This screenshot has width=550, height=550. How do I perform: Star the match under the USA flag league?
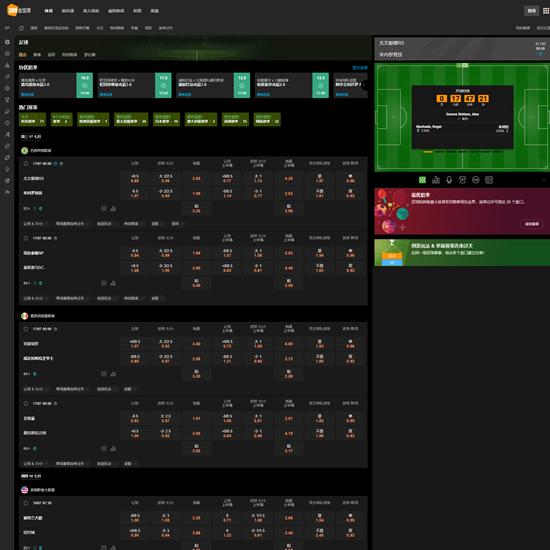(x=26, y=503)
